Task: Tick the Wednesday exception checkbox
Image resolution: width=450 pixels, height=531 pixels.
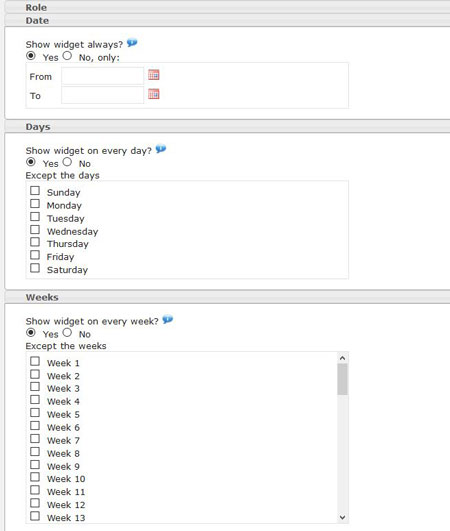Action: point(35,230)
